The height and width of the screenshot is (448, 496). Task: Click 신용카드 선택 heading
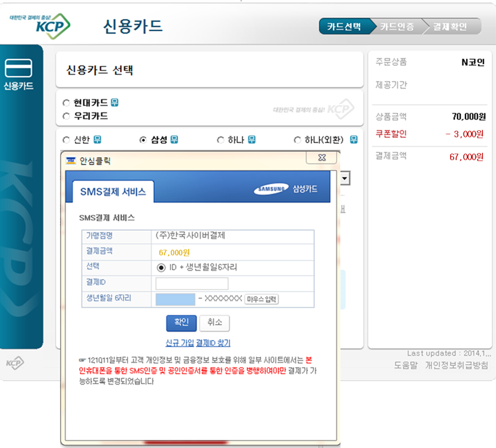[99, 70]
